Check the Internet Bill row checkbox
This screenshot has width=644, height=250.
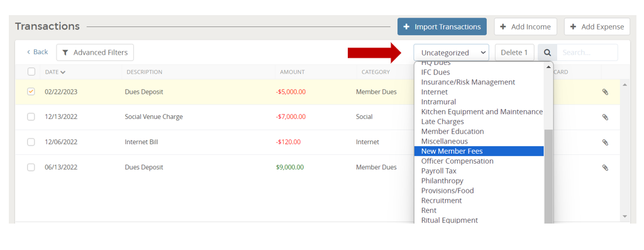(x=31, y=142)
